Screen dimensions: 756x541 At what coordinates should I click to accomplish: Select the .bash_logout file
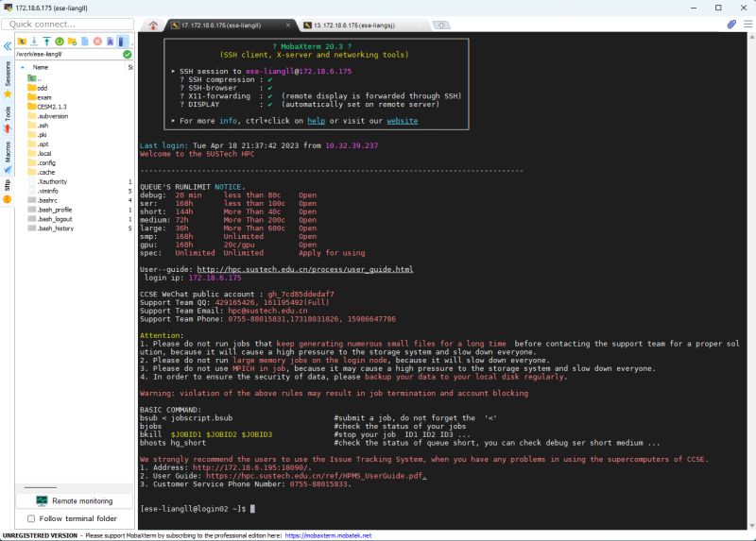coord(50,219)
